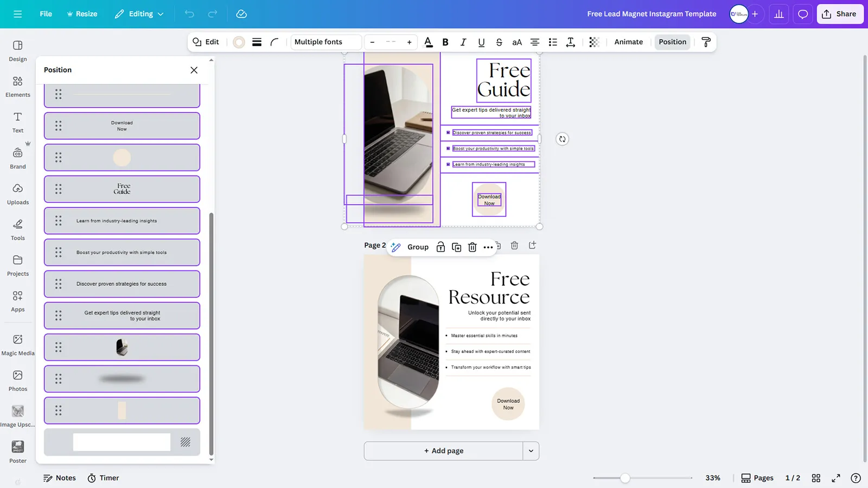Open the transparency checkerboard icon

594,42
